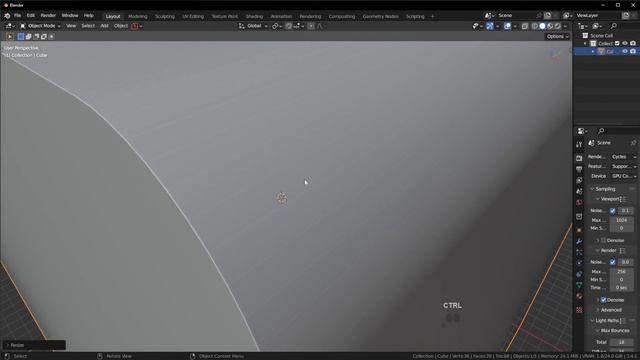Open the Edit menu
This screenshot has width=640, height=360.
coord(31,16)
